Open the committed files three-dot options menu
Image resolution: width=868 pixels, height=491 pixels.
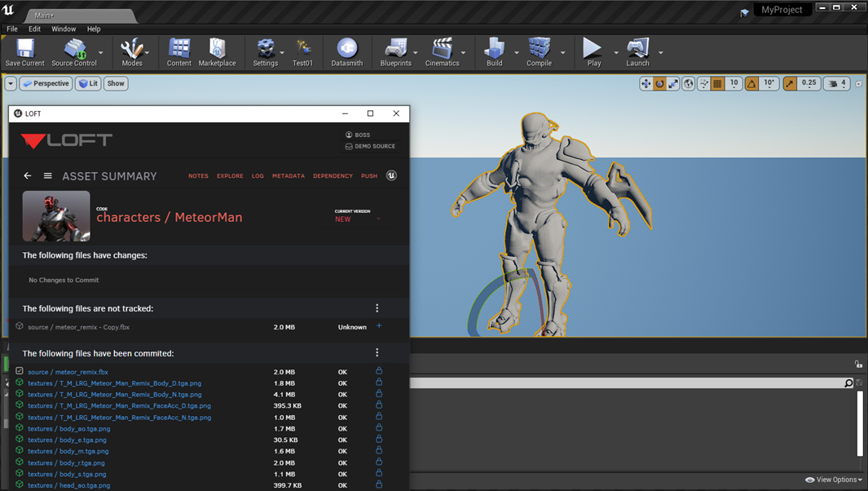click(377, 353)
